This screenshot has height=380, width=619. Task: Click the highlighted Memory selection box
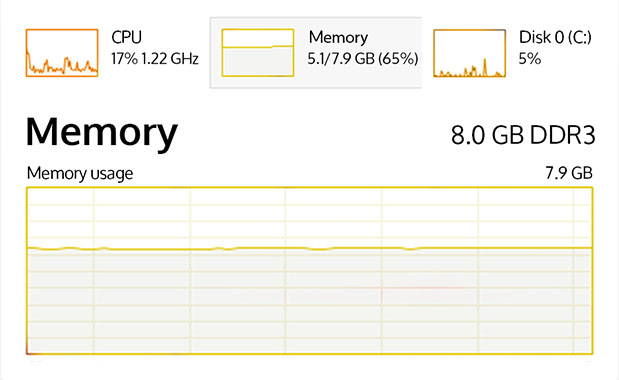coord(316,52)
